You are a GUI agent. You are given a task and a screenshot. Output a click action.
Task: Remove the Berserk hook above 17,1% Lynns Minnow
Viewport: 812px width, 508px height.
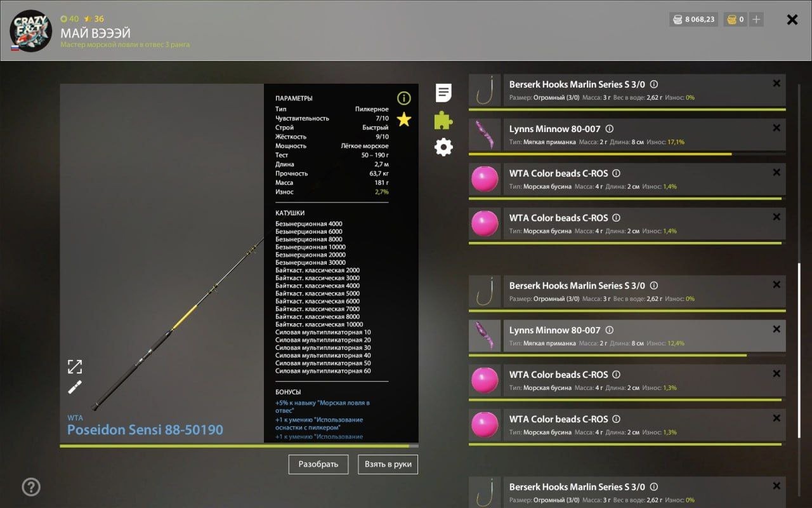776,84
